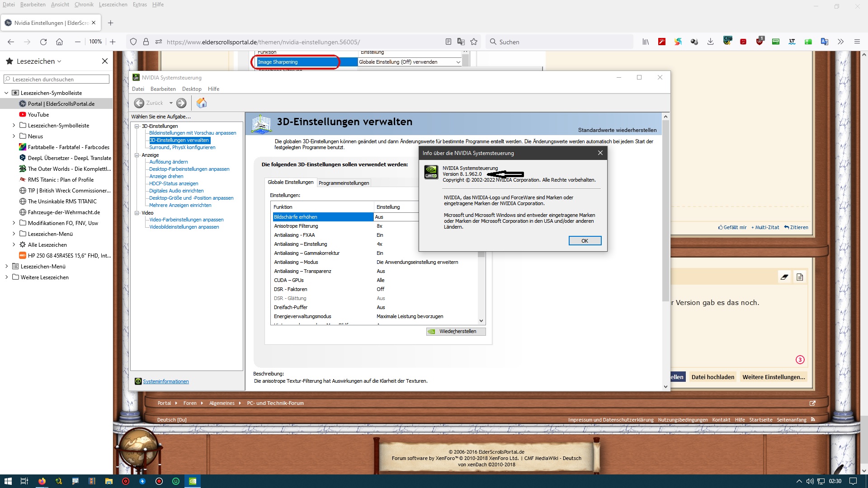Open NVIDIA app in Windows taskbar
This screenshot has height=488, width=868.
coord(193,481)
